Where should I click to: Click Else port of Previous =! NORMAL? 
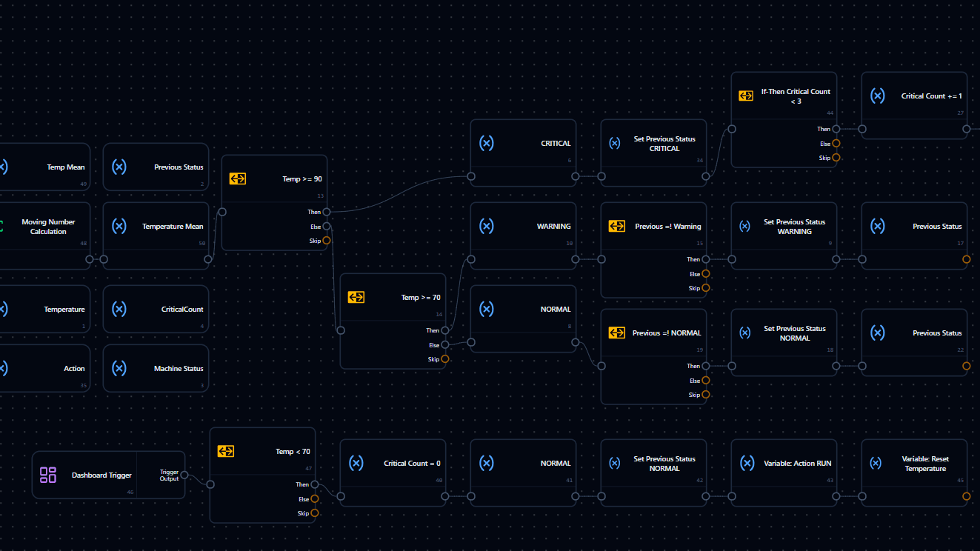[705, 381]
